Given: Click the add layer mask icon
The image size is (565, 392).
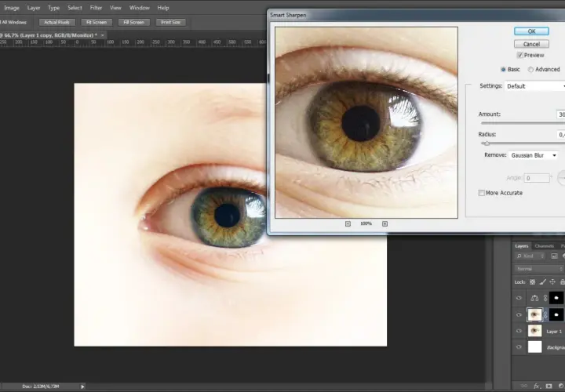Looking at the screenshot, I should click(x=549, y=386).
